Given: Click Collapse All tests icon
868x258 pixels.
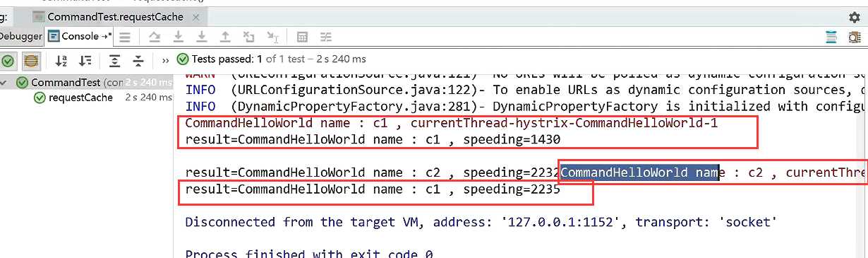Looking at the screenshot, I should [138, 60].
